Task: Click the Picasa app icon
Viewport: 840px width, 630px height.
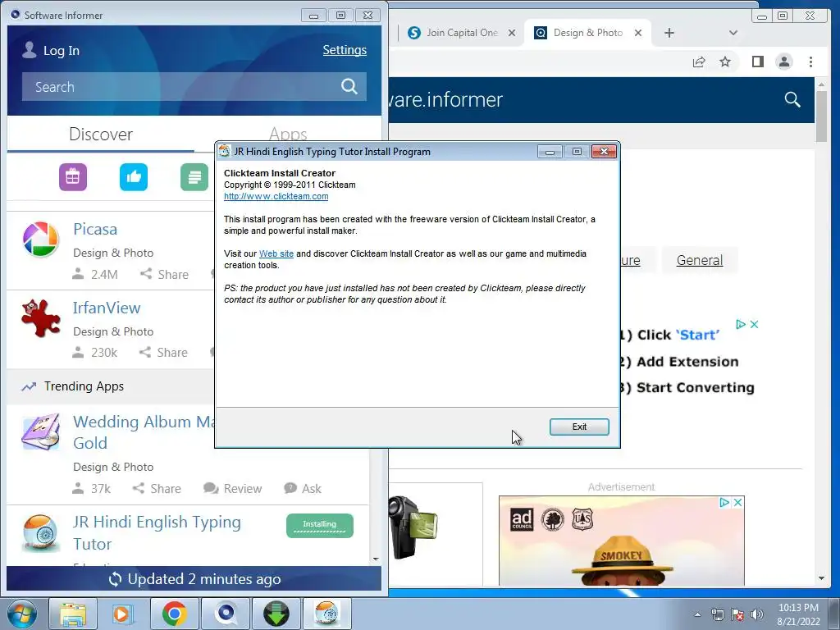Action: 41,239
